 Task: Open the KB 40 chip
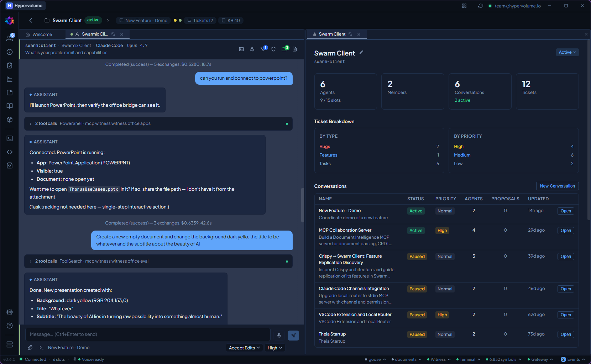coord(231,20)
